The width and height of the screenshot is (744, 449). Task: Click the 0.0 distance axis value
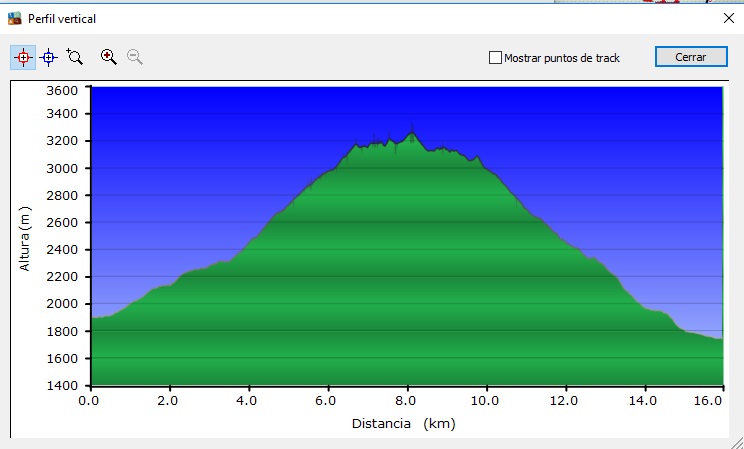tap(88, 401)
